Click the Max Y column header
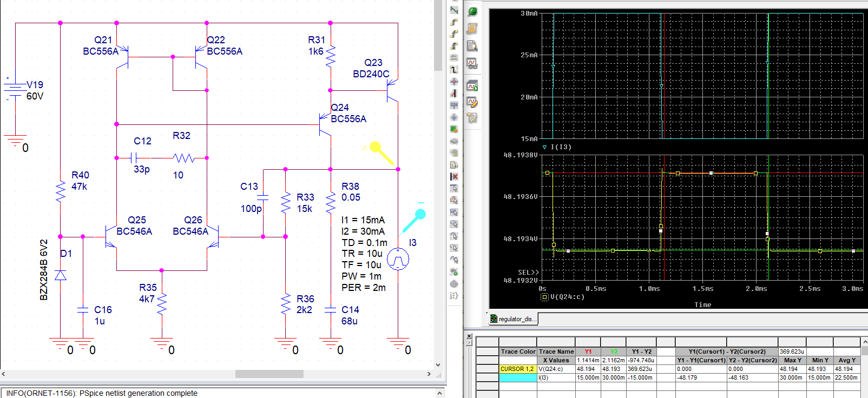 pos(792,360)
